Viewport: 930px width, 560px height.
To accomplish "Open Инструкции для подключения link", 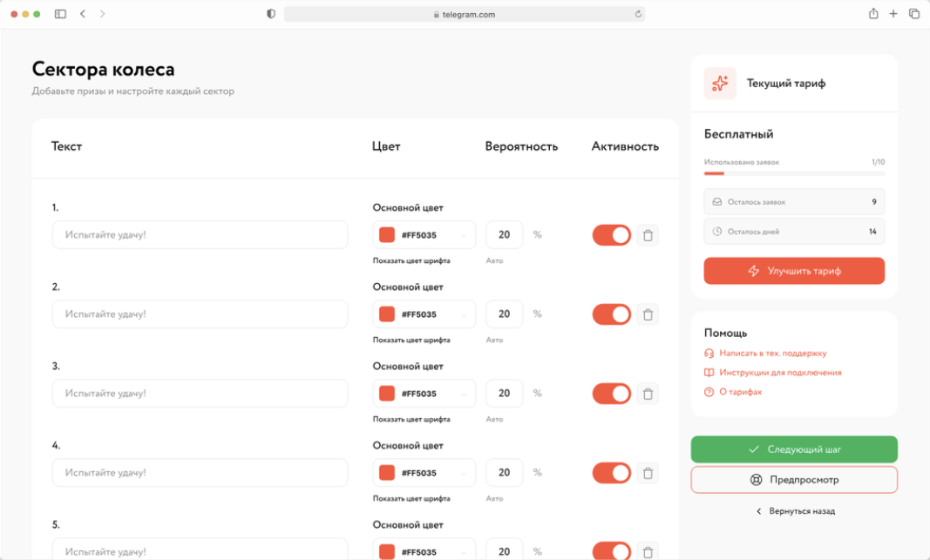I will click(781, 373).
